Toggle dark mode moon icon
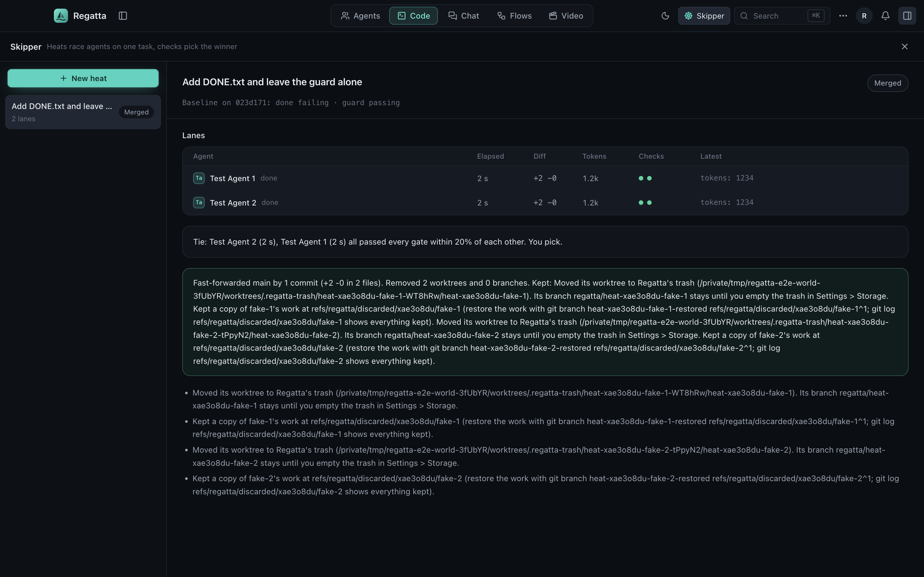The width and height of the screenshot is (924, 577). pyautogui.click(x=665, y=16)
